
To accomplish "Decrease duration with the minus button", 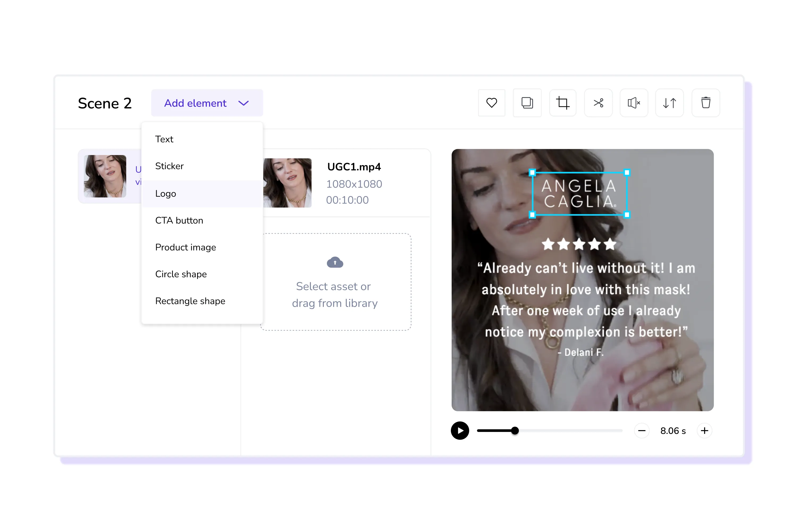I will click(642, 431).
